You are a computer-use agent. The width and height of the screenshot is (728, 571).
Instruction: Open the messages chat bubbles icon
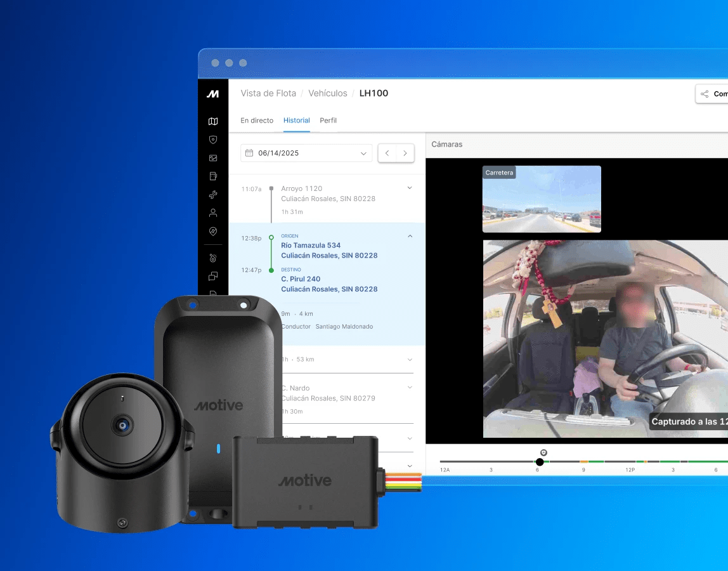tap(213, 276)
